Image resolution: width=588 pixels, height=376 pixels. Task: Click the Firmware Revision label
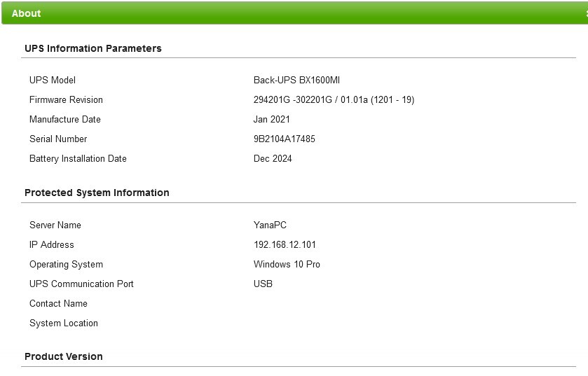[66, 99]
